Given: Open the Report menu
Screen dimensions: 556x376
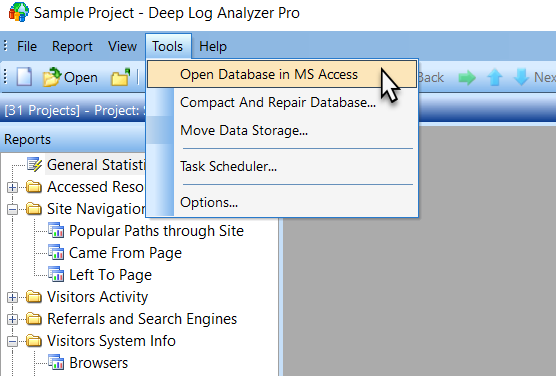Looking at the screenshot, I should coord(72,46).
